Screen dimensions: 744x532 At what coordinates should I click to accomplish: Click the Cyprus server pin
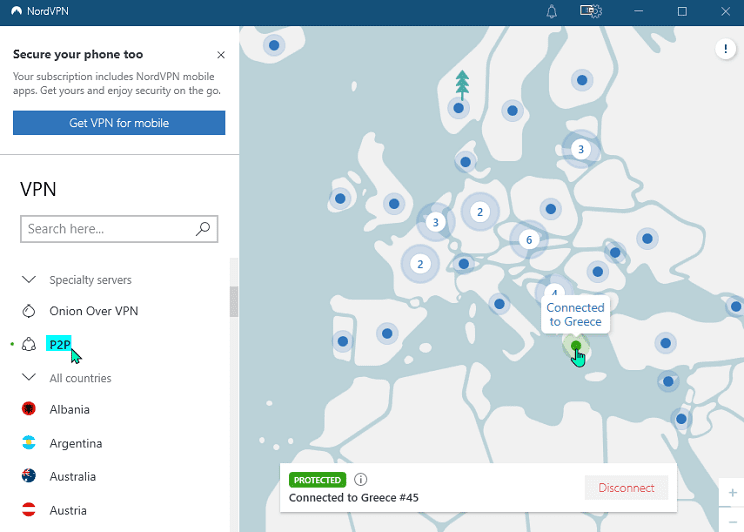(x=669, y=381)
